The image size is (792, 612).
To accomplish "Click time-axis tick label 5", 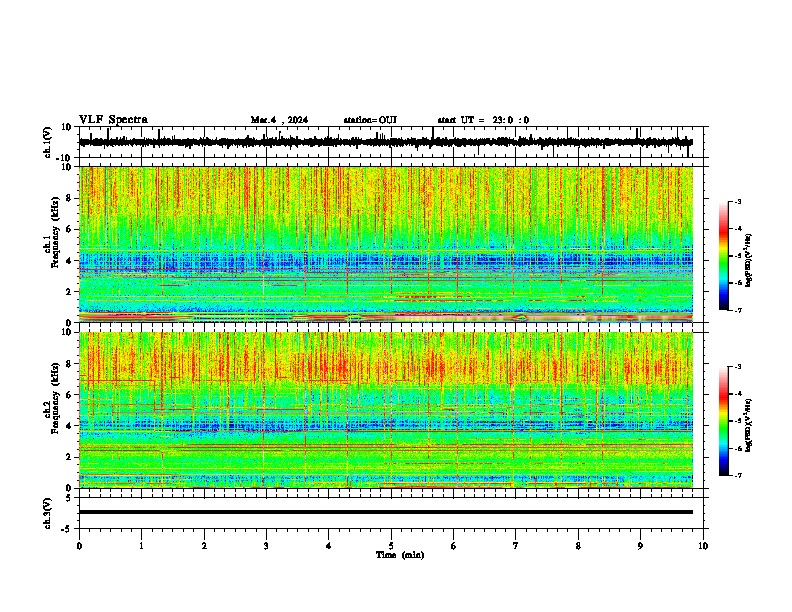I will pos(391,546).
